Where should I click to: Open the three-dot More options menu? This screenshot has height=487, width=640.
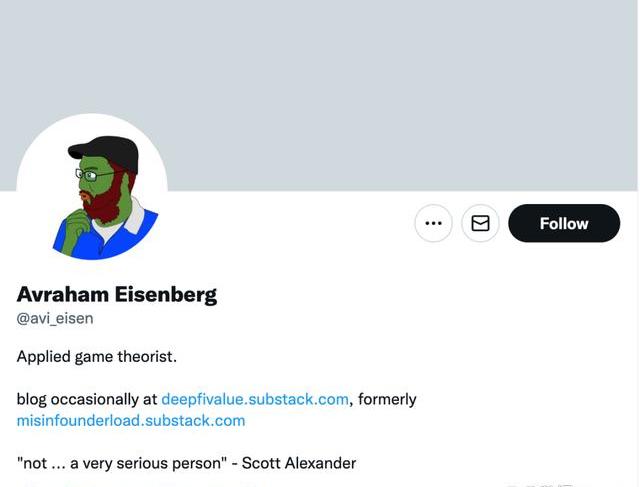coord(433,223)
